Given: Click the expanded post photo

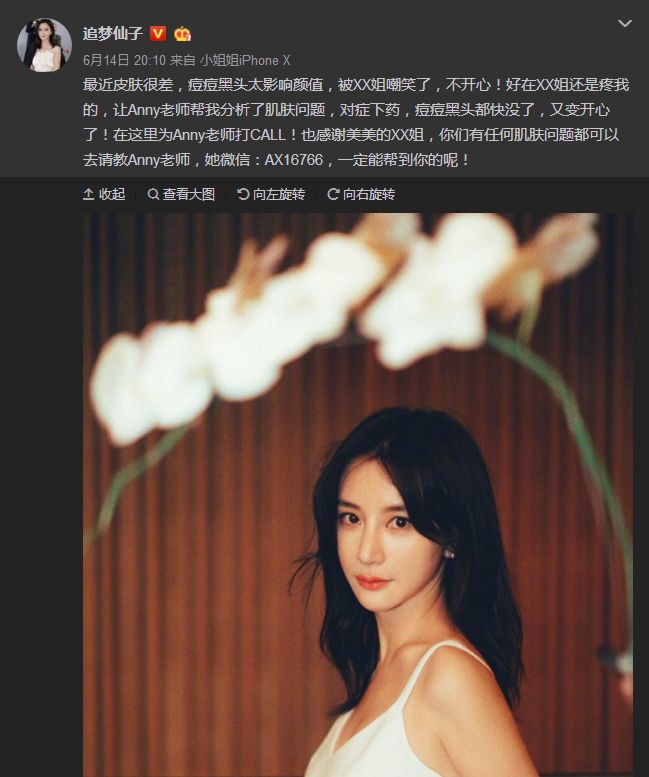Looking at the screenshot, I should [358, 495].
